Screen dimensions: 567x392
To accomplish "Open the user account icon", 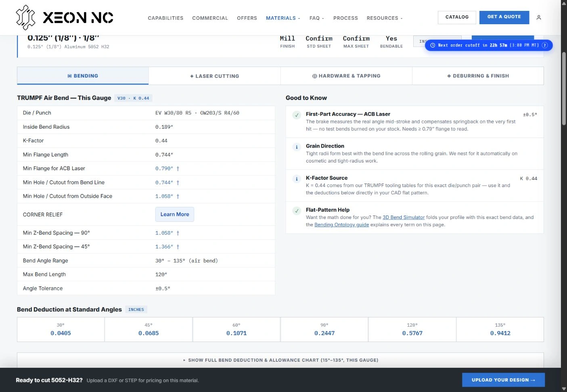I will click(539, 17).
